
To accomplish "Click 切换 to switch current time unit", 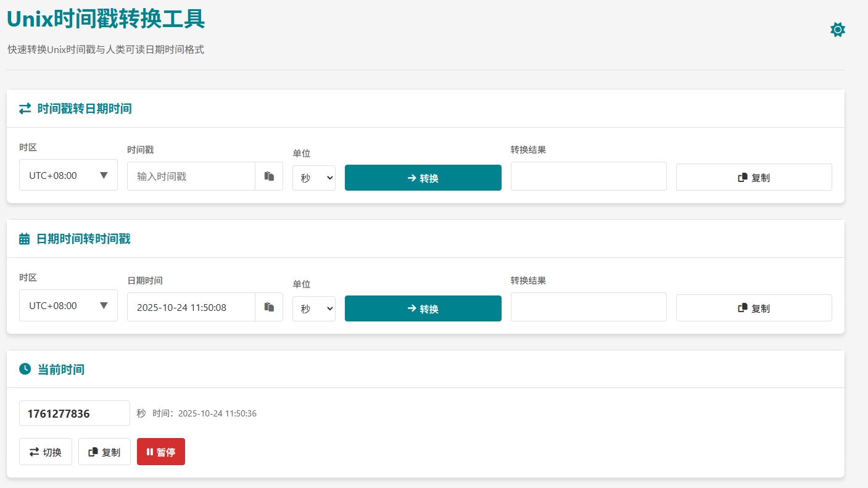I will (x=46, y=452).
